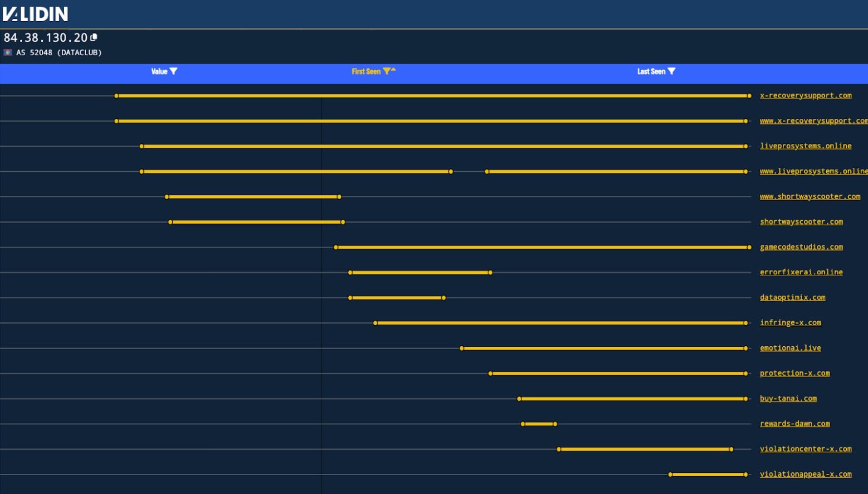Open gamecodestudios.com domain link
The width and height of the screenshot is (868, 494).
(x=801, y=247)
